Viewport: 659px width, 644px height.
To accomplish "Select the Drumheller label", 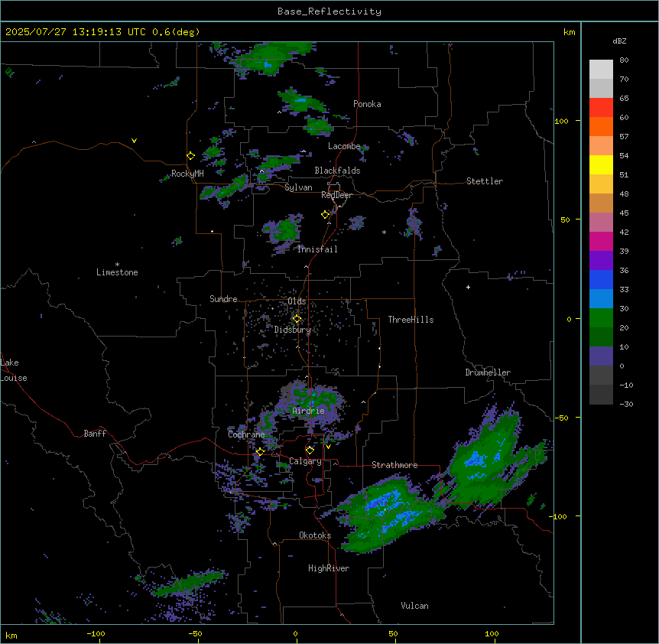I will (x=488, y=372).
